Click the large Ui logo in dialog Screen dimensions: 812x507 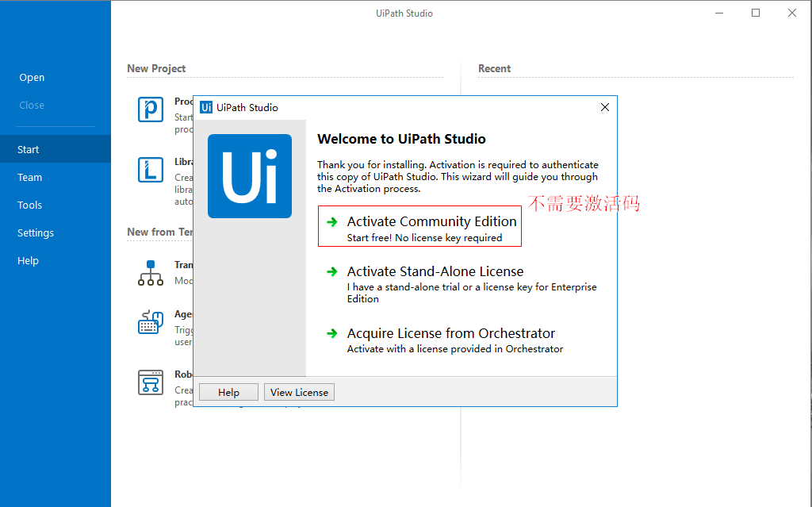click(250, 176)
